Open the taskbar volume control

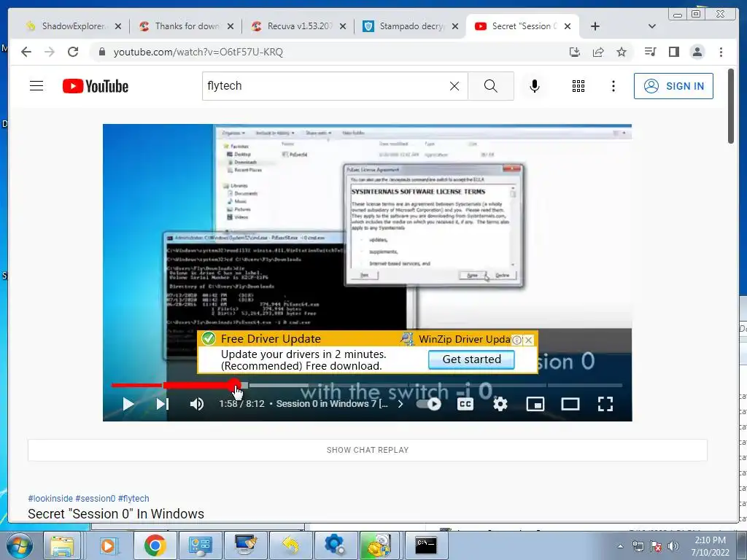pyautogui.click(x=673, y=546)
